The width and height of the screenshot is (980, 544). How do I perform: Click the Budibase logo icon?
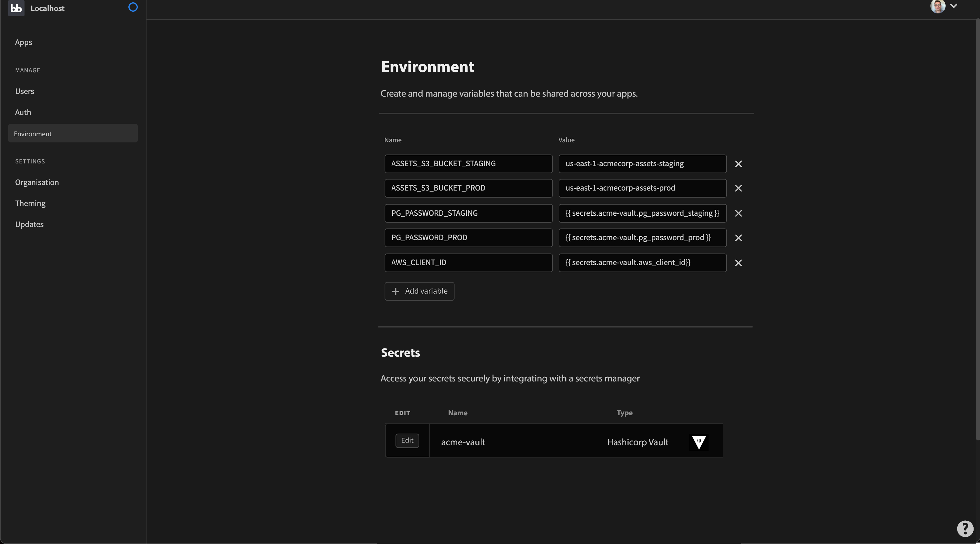16,8
